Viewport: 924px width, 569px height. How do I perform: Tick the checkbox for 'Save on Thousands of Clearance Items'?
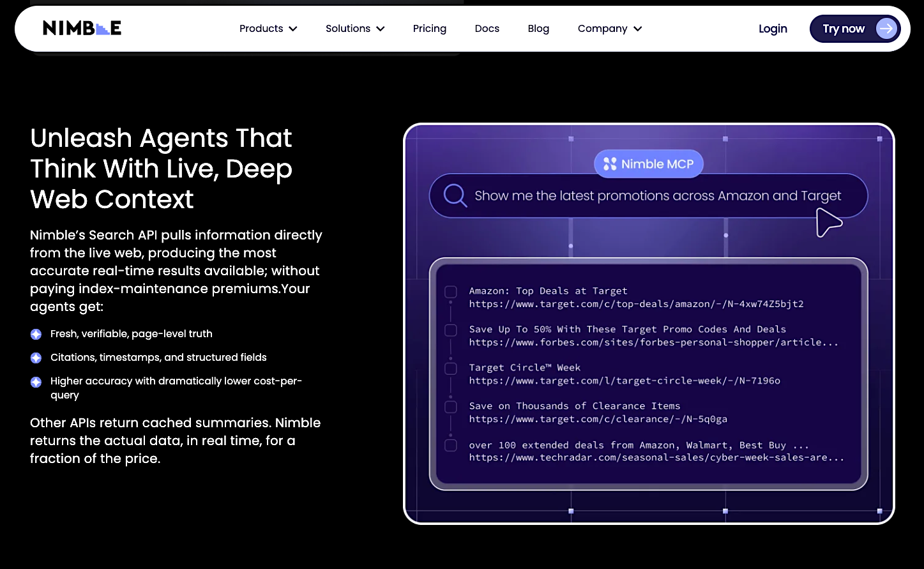[x=451, y=407]
